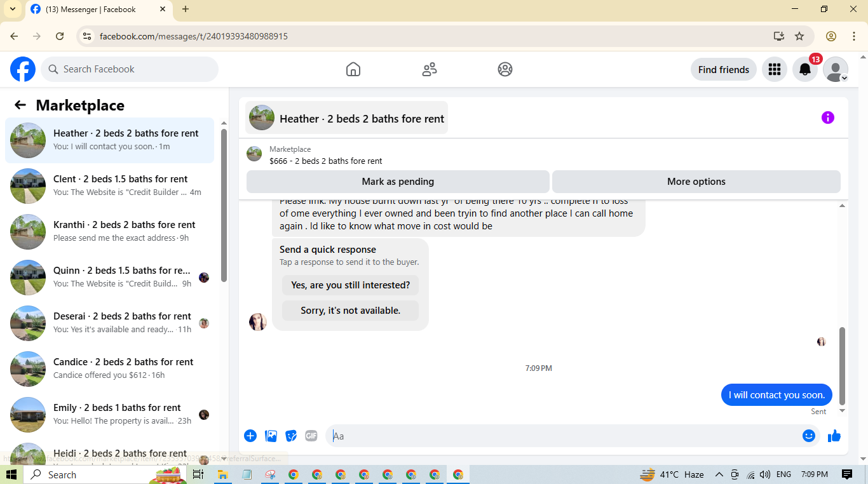Click Mark as pending
The height and width of the screenshot is (484, 868).
coord(398,182)
